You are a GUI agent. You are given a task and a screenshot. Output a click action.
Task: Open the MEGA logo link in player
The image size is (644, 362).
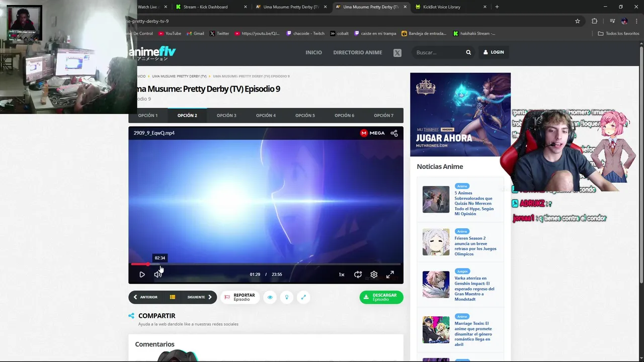tap(373, 133)
